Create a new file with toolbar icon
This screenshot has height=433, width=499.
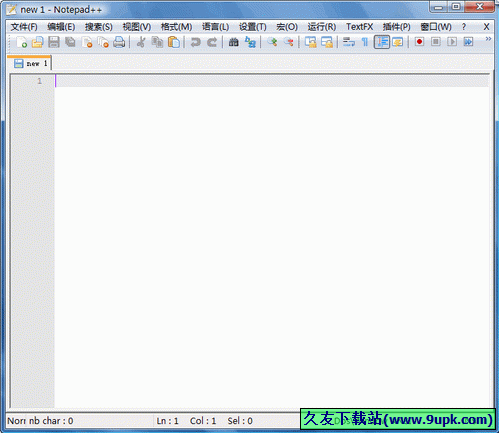tap(22, 42)
